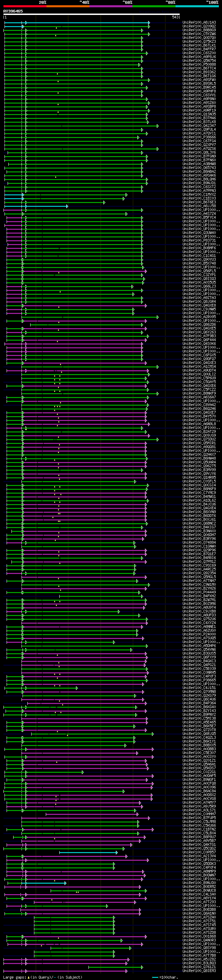Click the UniRef100_P38666 label
The height and width of the screenshot is (980, 222).
point(199,137)
